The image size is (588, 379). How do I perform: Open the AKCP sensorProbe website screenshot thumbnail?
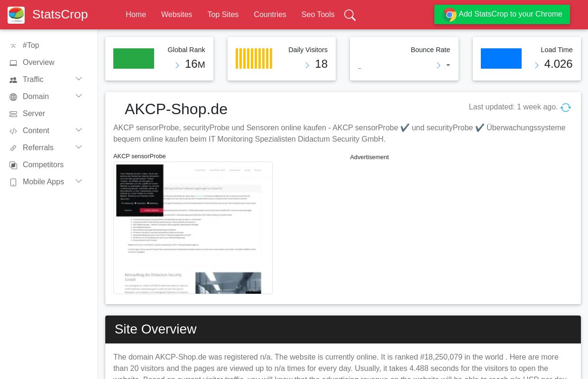193,228
